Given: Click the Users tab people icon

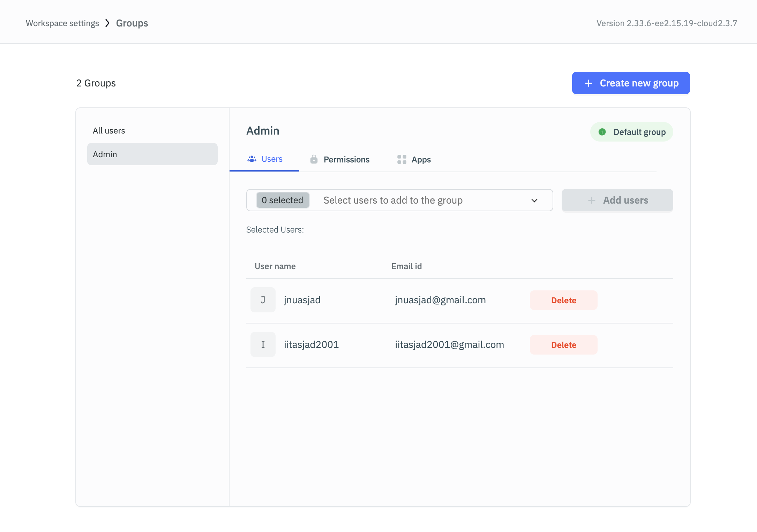Looking at the screenshot, I should [x=252, y=159].
